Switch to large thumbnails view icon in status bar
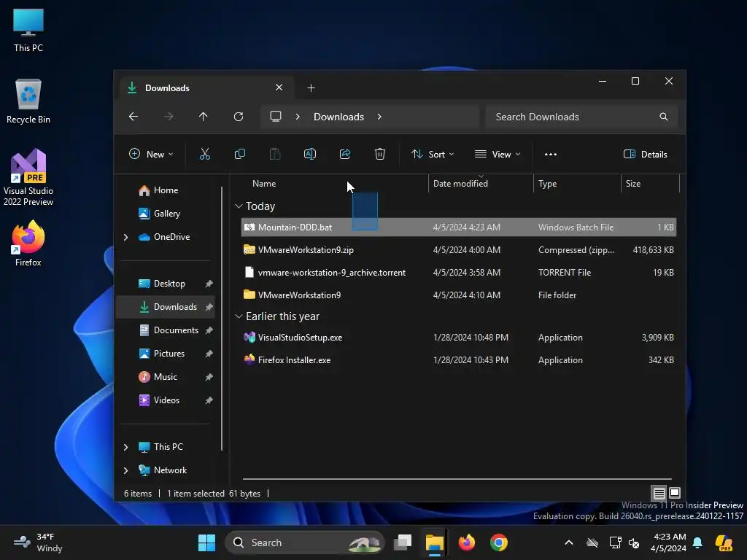The image size is (747, 560). pyautogui.click(x=675, y=493)
